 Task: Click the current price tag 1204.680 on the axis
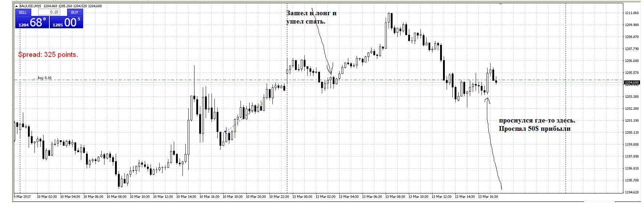point(632,83)
